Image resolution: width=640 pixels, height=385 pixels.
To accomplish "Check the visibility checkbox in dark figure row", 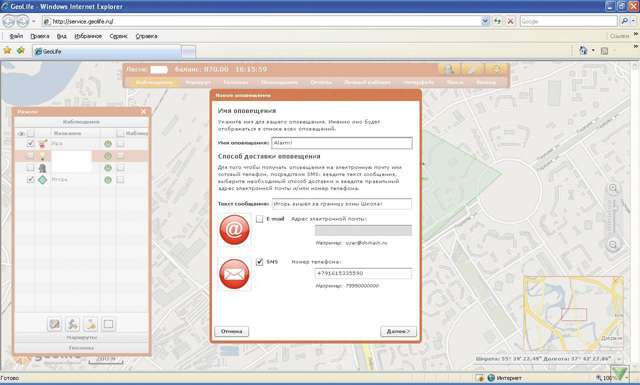I will click(30, 167).
